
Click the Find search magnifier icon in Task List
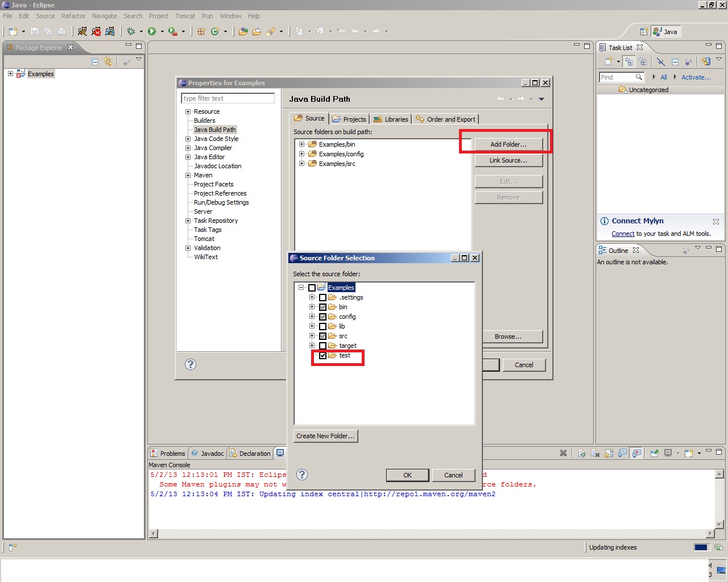[639, 77]
